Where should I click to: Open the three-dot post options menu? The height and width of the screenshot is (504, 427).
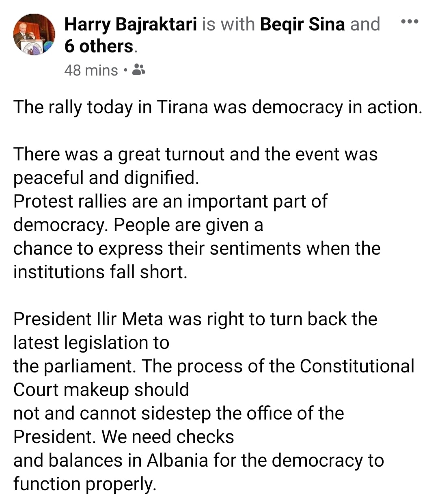[409, 22]
